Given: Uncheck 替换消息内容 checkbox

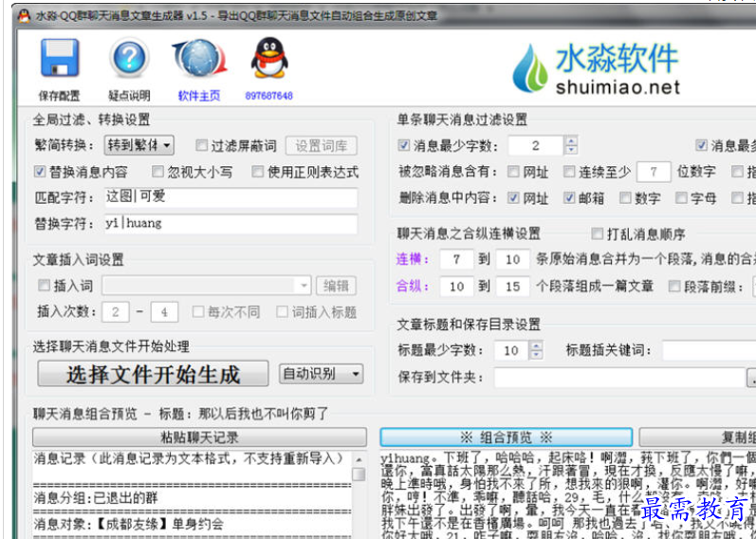Looking at the screenshot, I should click(x=40, y=172).
